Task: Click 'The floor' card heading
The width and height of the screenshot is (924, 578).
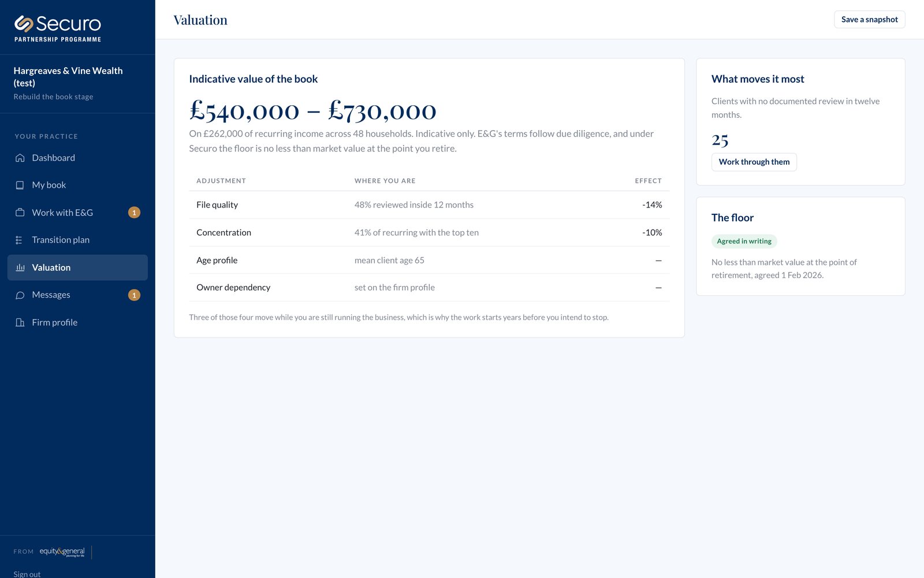Action: pyautogui.click(x=732, y=218)
